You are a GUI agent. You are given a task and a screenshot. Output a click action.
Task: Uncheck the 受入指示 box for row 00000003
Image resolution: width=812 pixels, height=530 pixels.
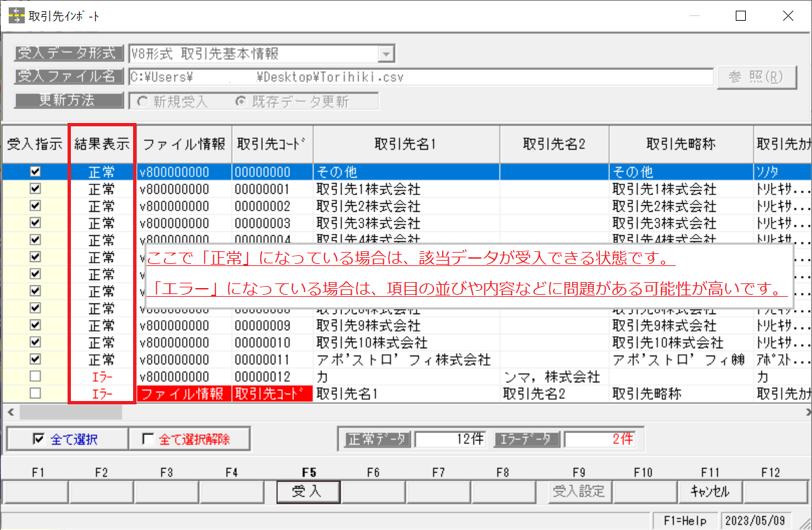[x=35, y=223]
